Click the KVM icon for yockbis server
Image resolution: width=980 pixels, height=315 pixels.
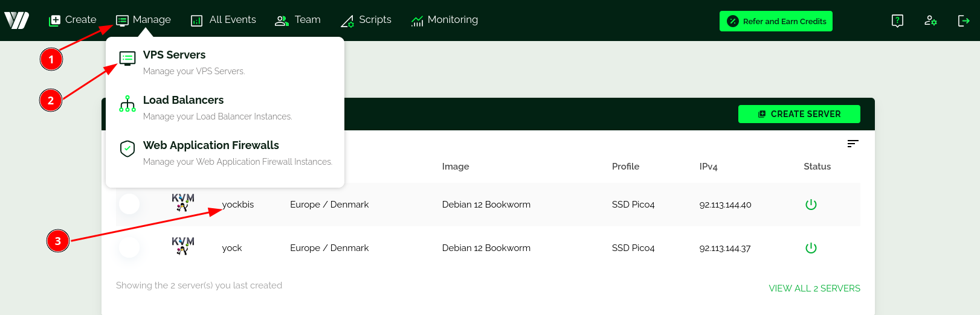coord(182,203)
